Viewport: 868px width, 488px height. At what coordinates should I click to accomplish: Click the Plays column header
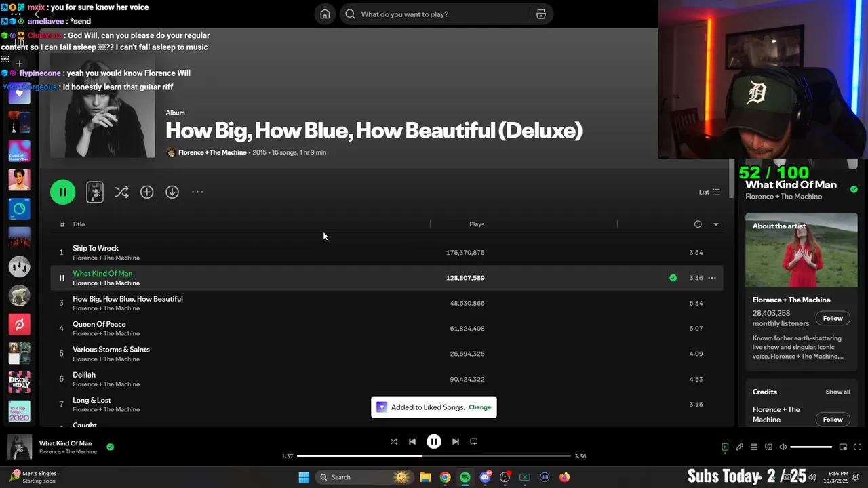click(477, 224)
